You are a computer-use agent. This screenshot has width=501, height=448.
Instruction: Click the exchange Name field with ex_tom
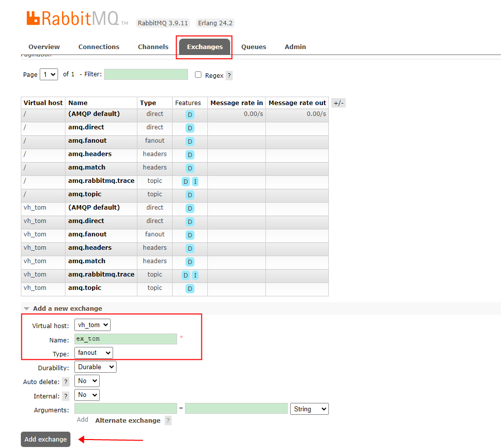click(125, 339)
